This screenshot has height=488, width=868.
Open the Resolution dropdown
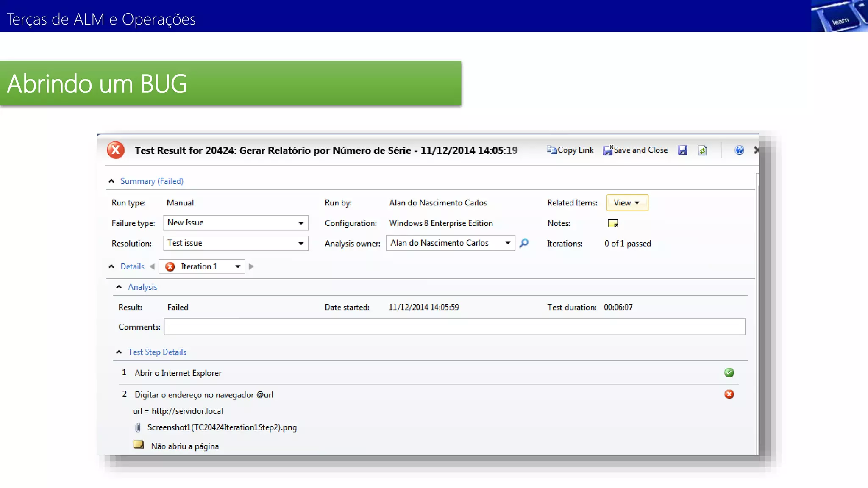pos(300,243)
